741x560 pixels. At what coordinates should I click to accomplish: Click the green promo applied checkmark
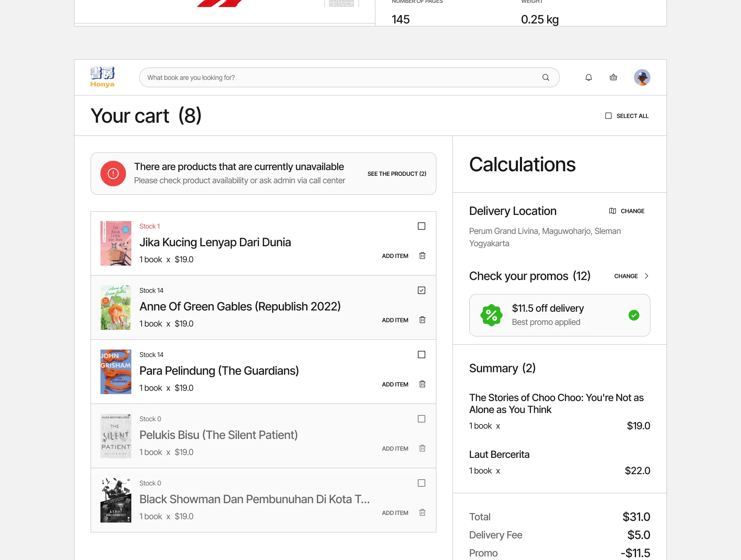(634, 315)
